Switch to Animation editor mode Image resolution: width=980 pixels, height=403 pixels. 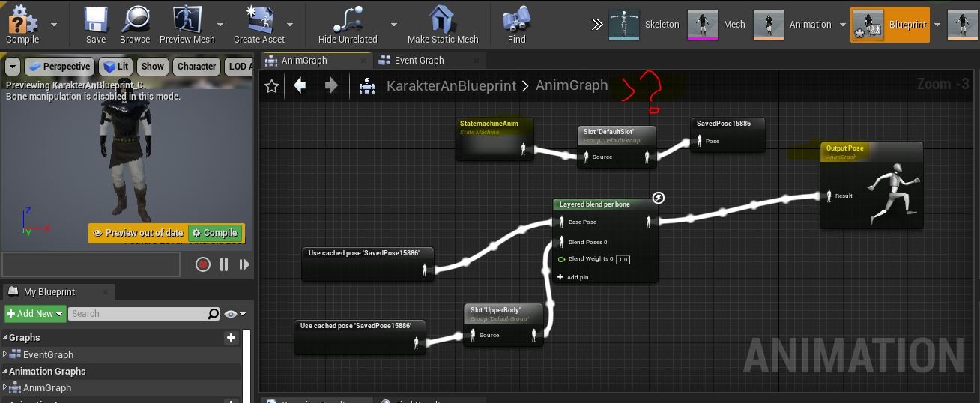[x=793, y=25]
